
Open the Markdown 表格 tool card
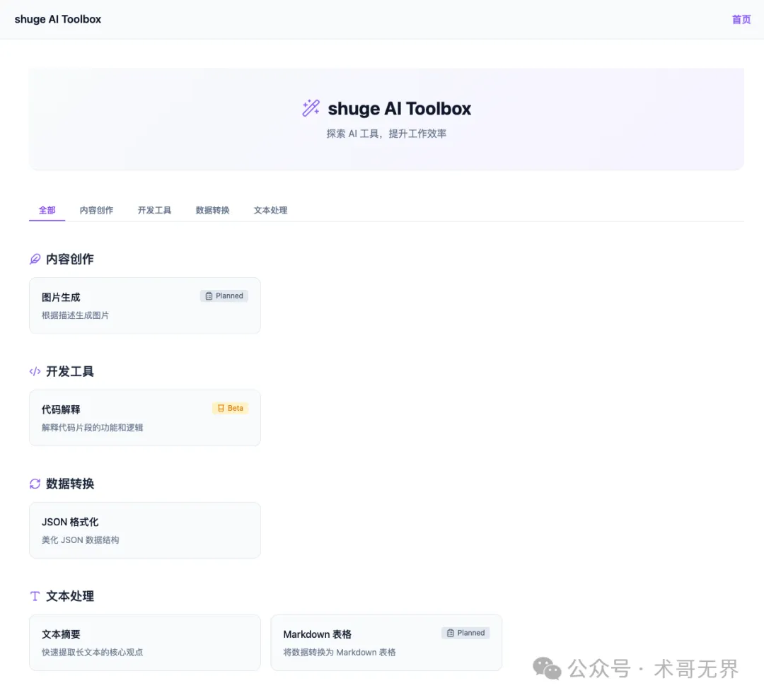pos(386,643)
